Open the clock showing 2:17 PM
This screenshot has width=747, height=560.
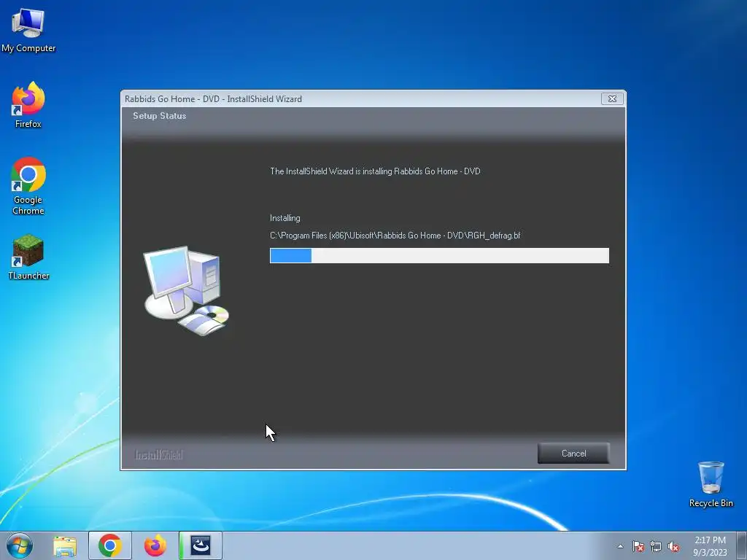pos(710,545)
